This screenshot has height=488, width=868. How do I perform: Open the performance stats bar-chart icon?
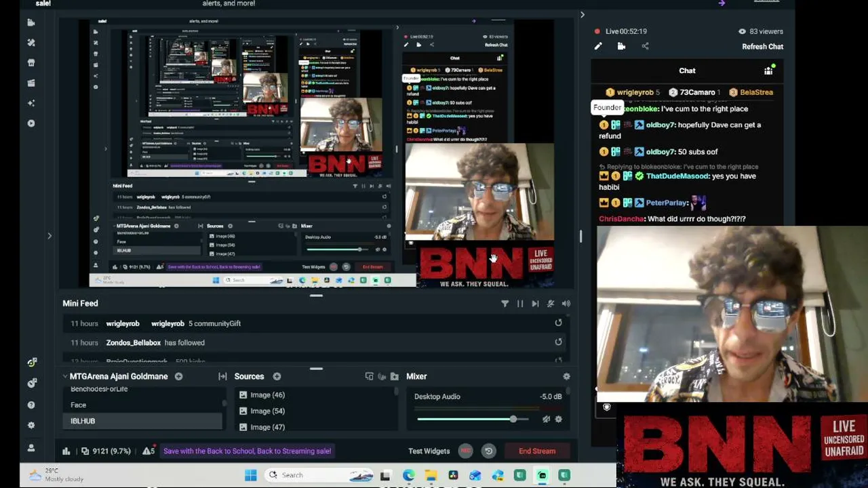[66, 451]
